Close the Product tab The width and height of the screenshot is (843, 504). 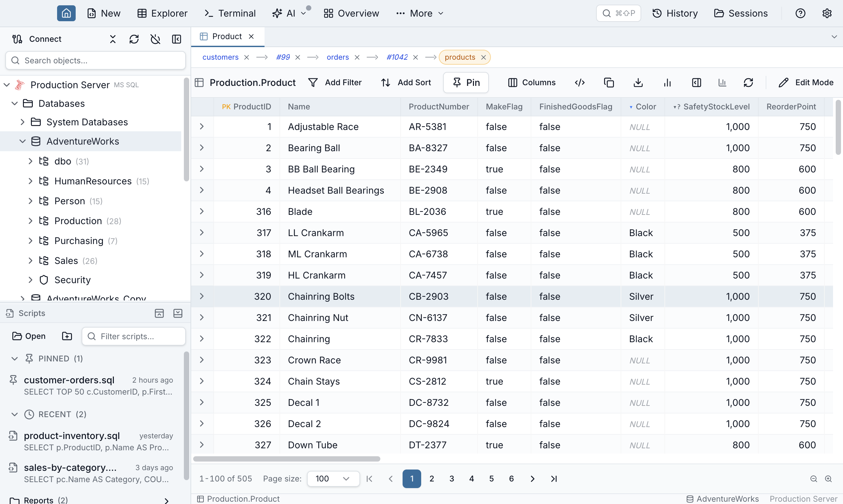pyautogui.click(x=251, y=36)
